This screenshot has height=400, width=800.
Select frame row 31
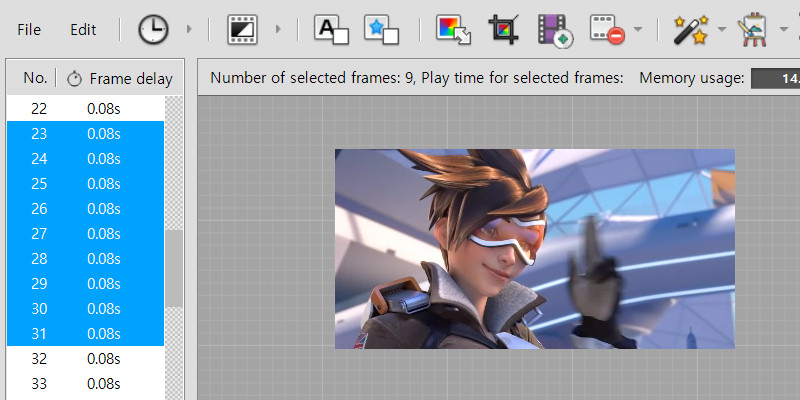click(86, 334)
